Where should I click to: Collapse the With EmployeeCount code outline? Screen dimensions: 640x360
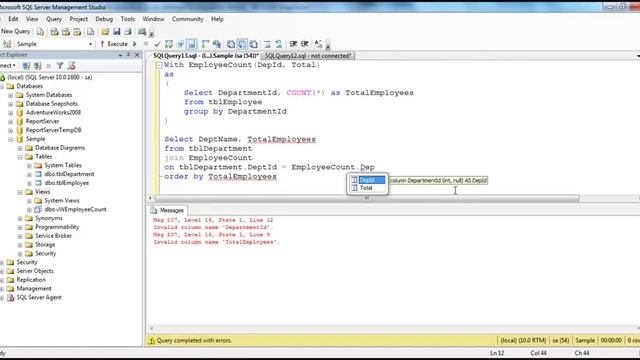click(158, 65)
